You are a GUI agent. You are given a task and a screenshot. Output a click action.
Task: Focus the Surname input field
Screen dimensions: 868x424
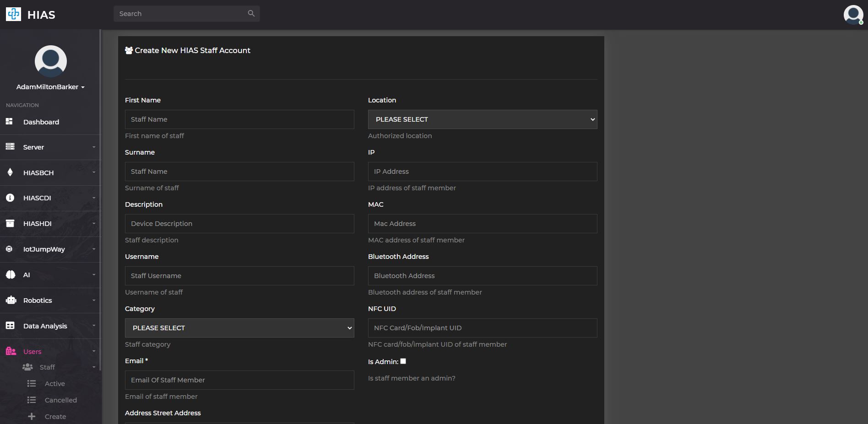click(239, 172)
